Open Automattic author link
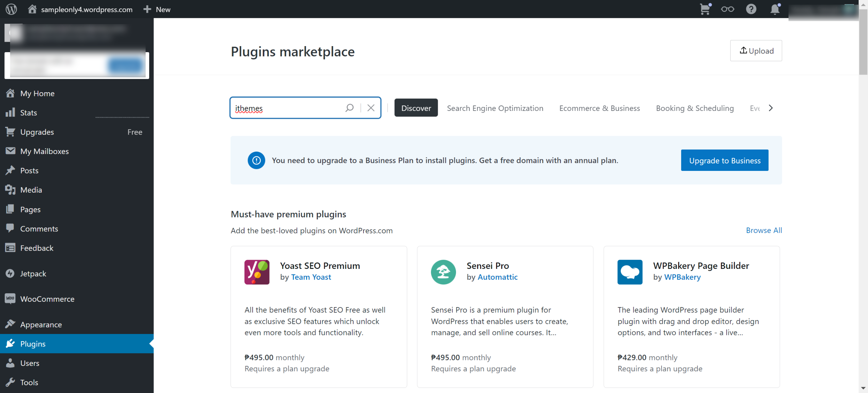This screenshot has width=868, height=393. tap(497, 277)
